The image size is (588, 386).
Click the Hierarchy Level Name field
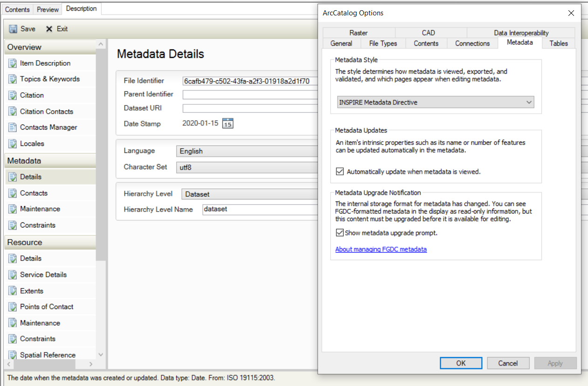pos(260,209)
